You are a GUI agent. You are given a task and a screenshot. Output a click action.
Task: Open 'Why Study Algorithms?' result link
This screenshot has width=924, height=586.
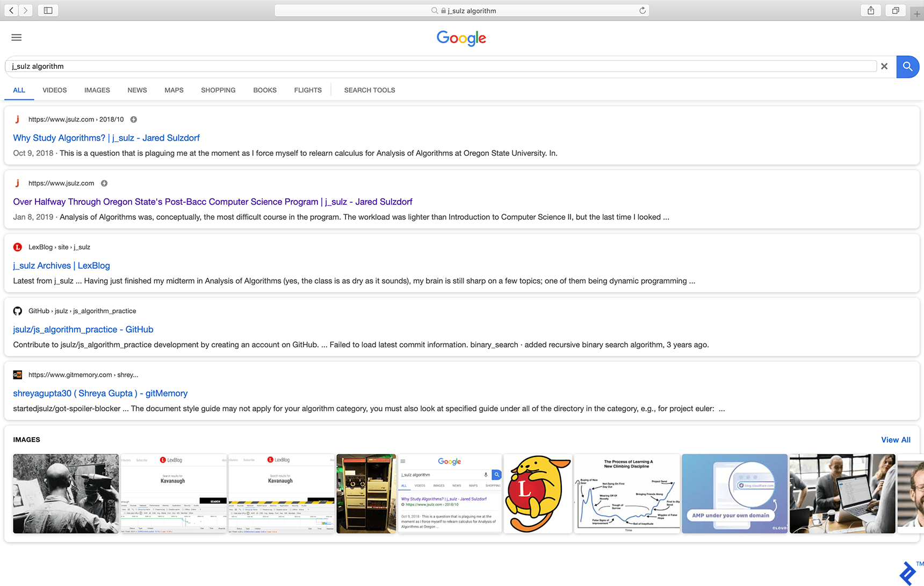point(106,138)
